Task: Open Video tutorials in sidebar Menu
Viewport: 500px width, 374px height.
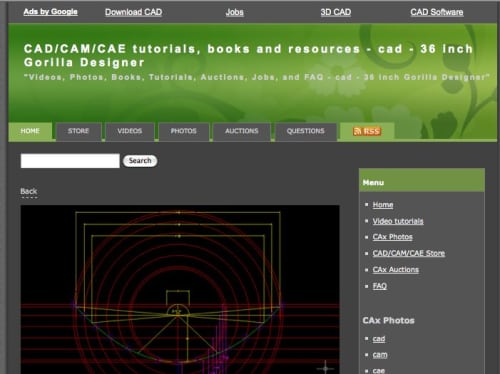Action: [x=398, y=221]
